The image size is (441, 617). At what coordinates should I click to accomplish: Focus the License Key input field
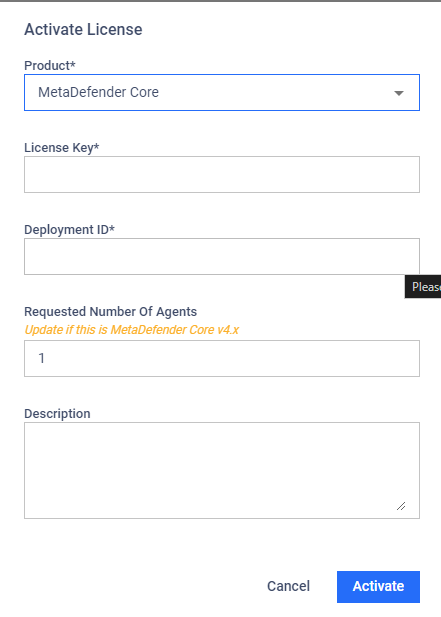click(x=222, y=174)
